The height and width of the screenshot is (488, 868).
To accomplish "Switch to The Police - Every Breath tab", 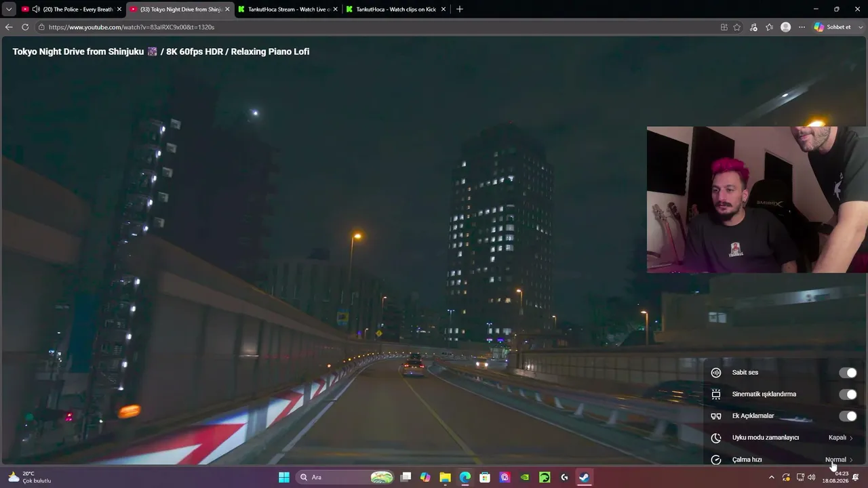I will tap(71, 9).
